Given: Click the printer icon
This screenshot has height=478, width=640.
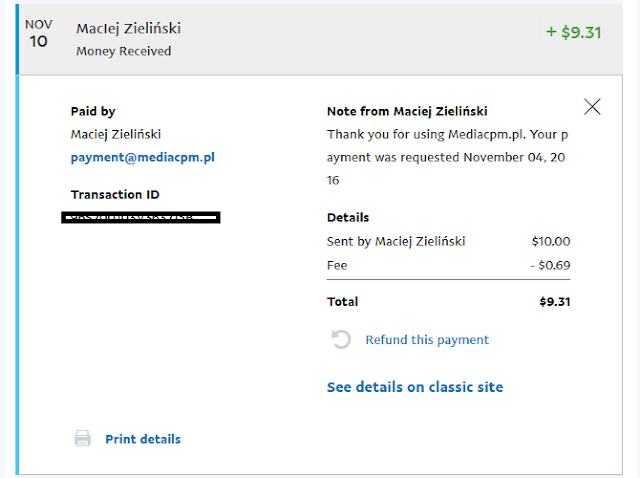Looking at the screenshot, I should pyautogui.click(x=82, y=439).
